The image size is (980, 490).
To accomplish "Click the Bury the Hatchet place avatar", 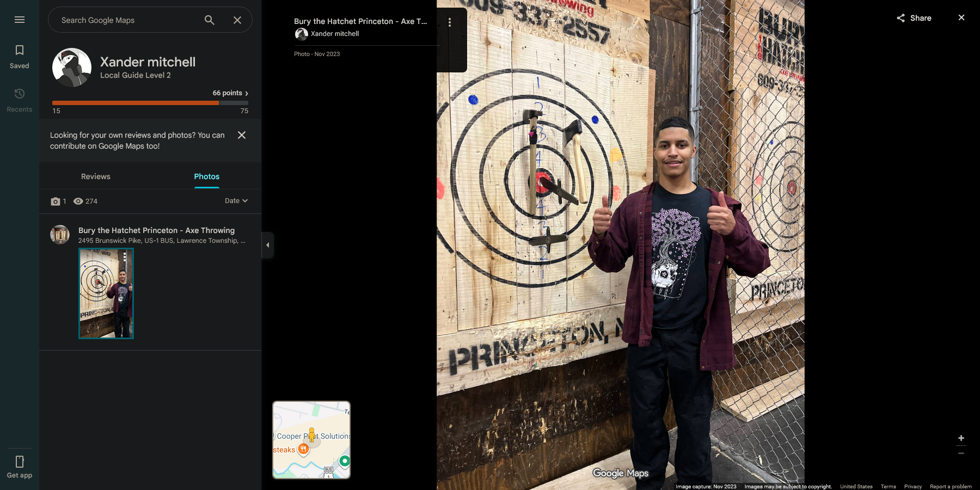I will pyautogui.click(x=60, y=235).
